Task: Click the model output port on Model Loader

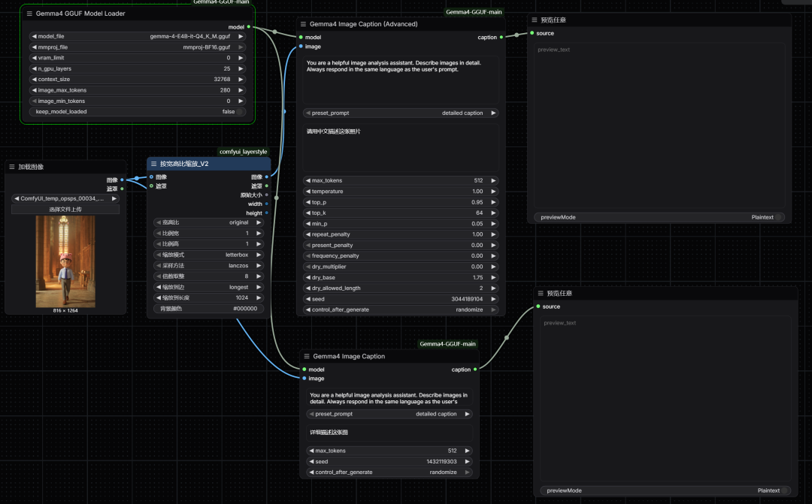Action: 248,27
